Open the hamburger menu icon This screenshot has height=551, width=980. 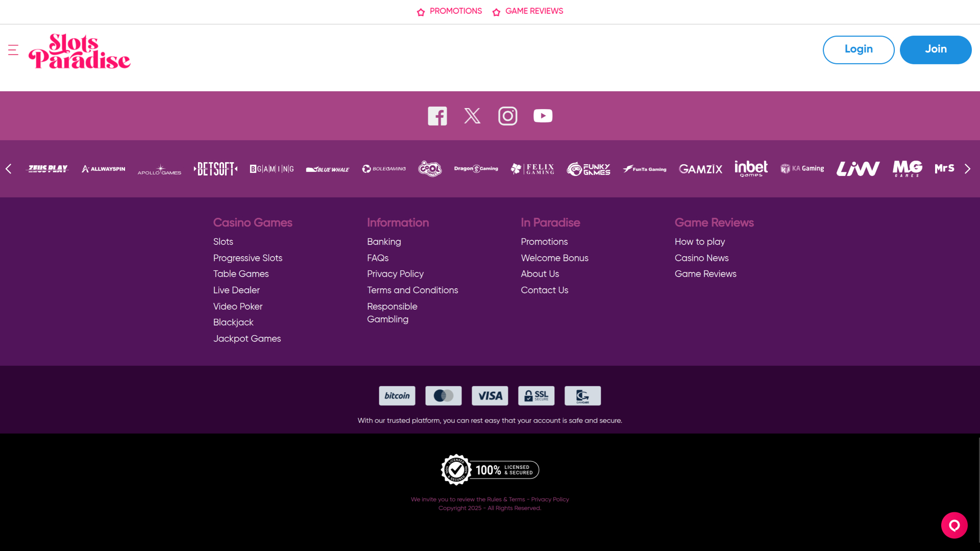tap(13, 50)
